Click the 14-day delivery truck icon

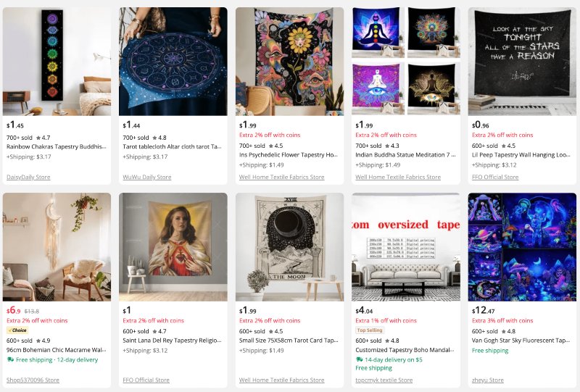[x=359, y=359]
